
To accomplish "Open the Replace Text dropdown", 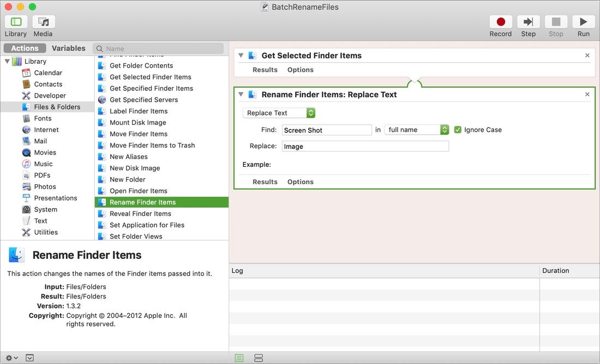I will point(279,113).
